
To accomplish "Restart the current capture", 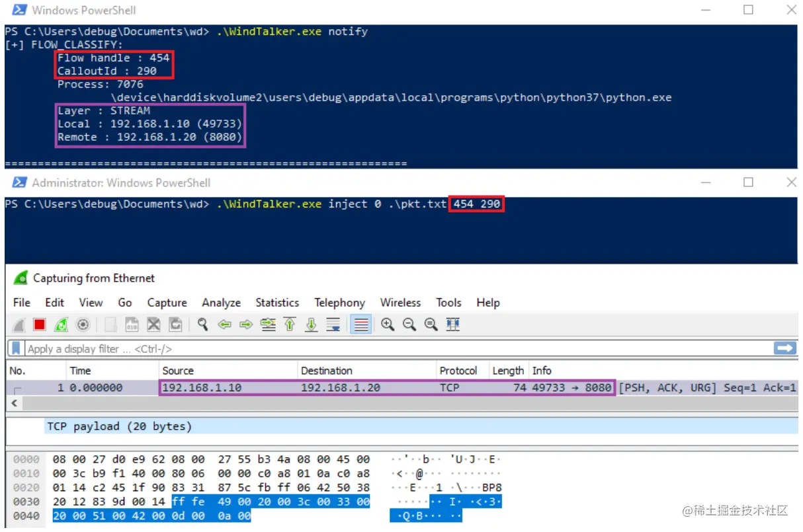I will [x=61, y=324].
